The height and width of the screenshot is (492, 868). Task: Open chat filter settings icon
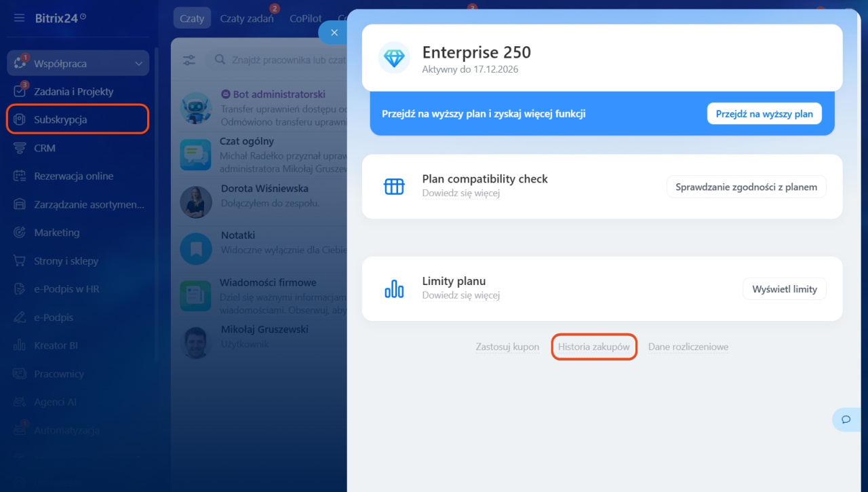[189, 60]
